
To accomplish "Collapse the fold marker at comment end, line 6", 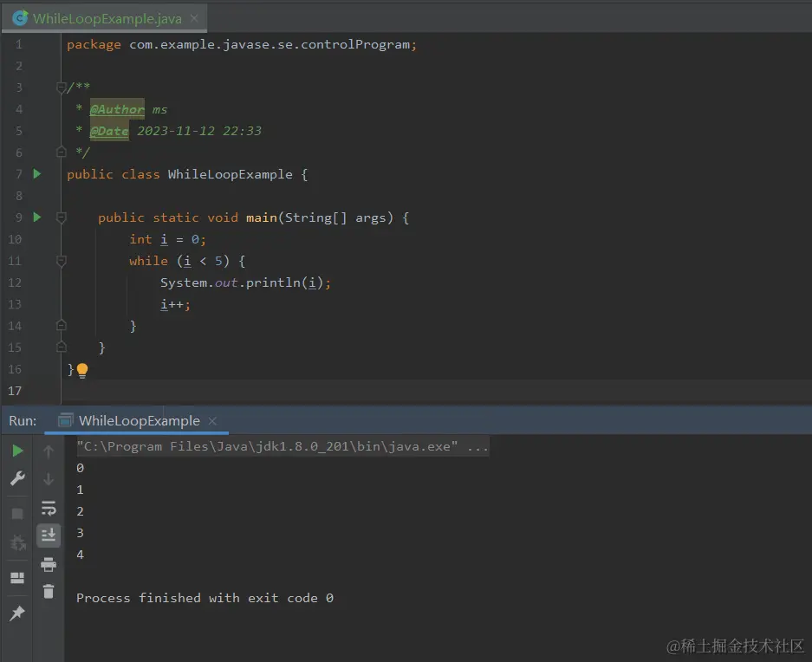I will (62, 153).
